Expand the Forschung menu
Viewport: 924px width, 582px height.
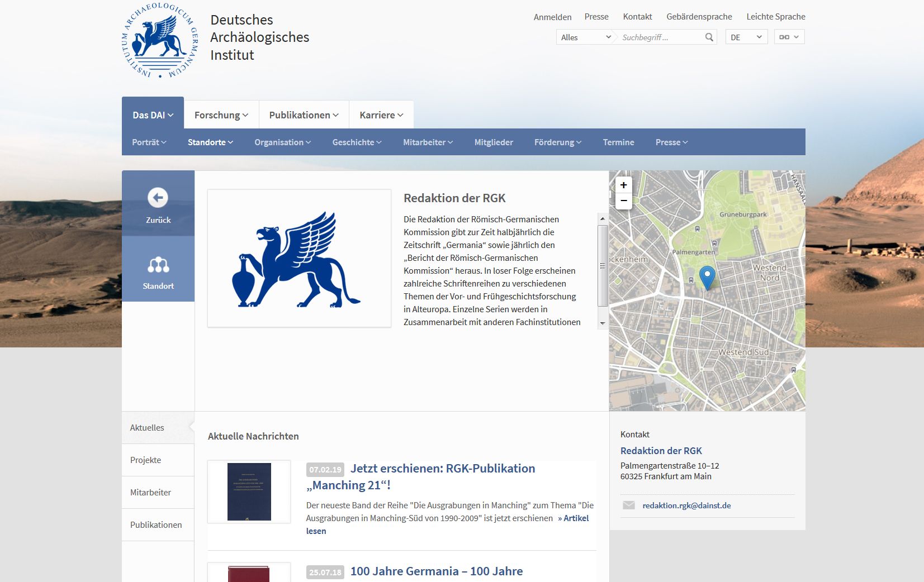pyautogui.click(x=221, y=115)
